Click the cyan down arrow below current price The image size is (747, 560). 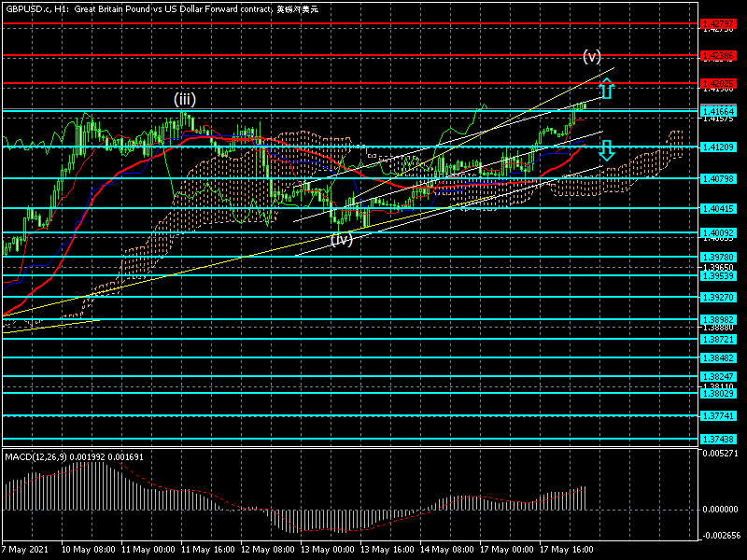pyautogui.click(x=606, y=150)
